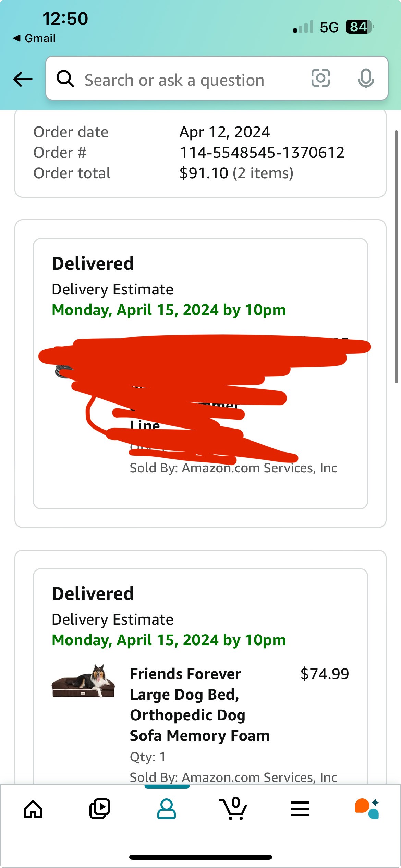Open the Rufus AI assistant icon
The image size is (401, 868).
click(x=367, y=809)
